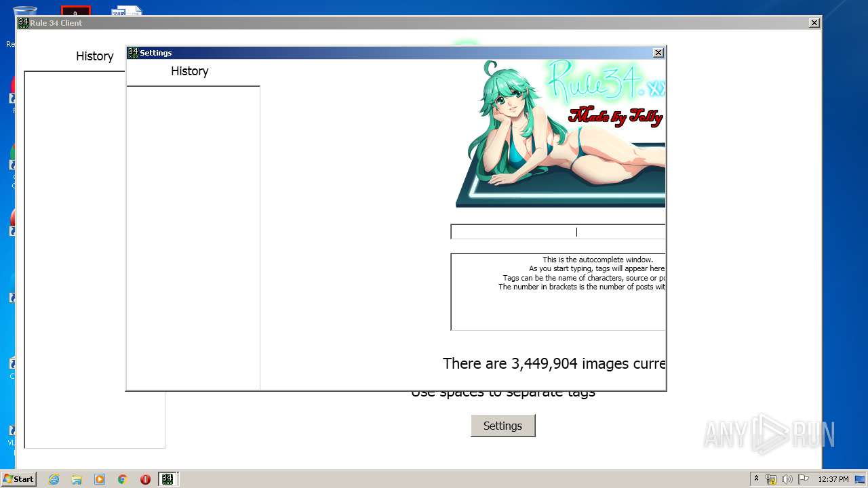The width and height of the screenshot is (868, 488).
Task: Click the History label in main window
Action: click(x=94, y=56)
